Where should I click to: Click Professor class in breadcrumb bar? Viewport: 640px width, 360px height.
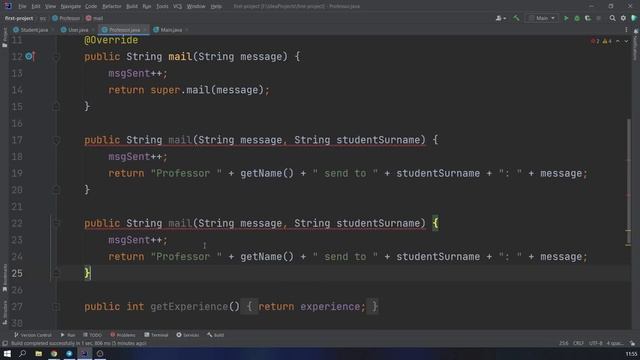pyautogui.click(x=66, y=18)
